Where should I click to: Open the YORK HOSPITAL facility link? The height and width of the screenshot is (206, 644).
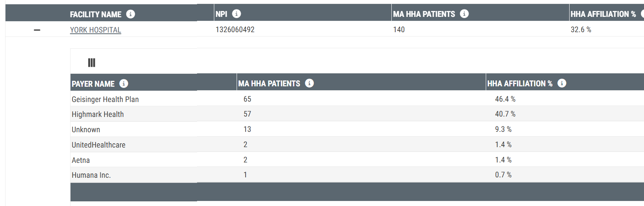(x=96, y=30)
